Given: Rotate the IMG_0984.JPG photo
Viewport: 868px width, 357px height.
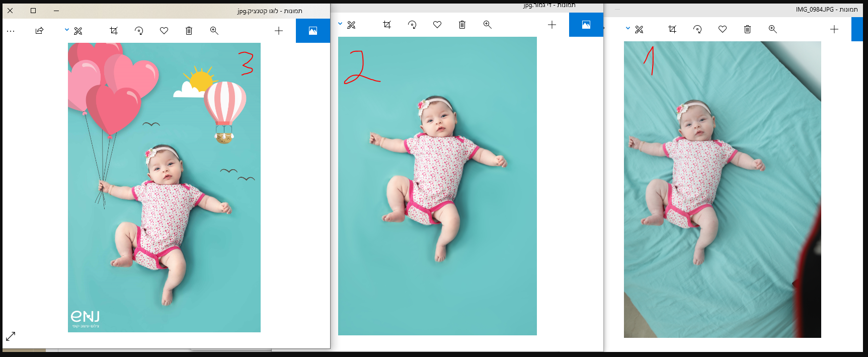Looking at the screenshot, I should [x=697, y=29].
